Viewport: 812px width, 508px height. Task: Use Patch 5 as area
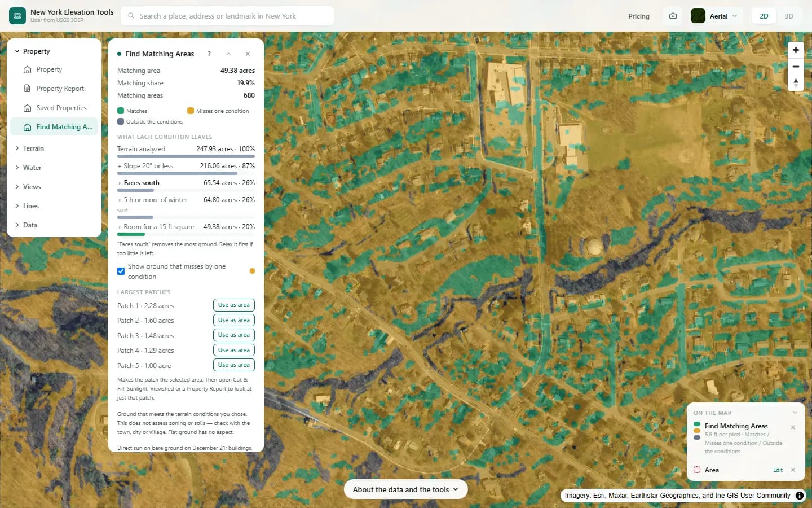(x=234, y=365)
